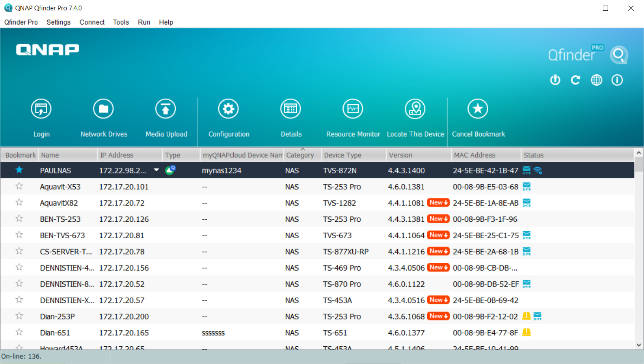
Task: Bookmark the Aquavit-X53 device star
Action: tap(19, 186)
